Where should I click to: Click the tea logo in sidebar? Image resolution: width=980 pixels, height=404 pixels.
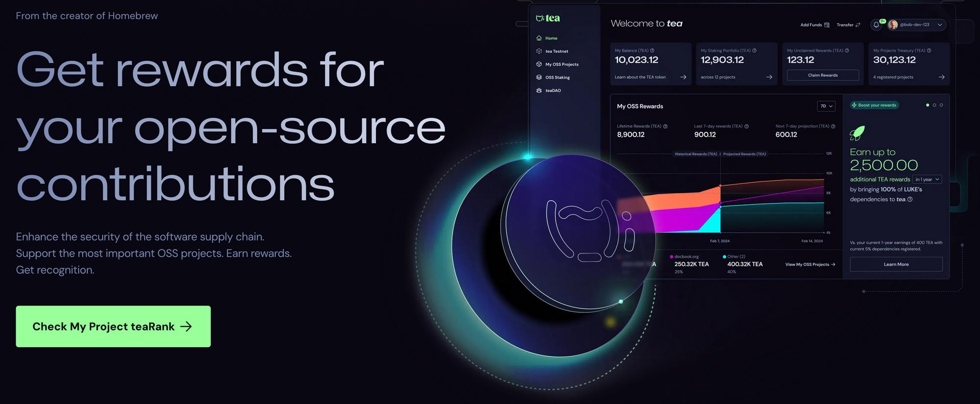coord(548,18)
